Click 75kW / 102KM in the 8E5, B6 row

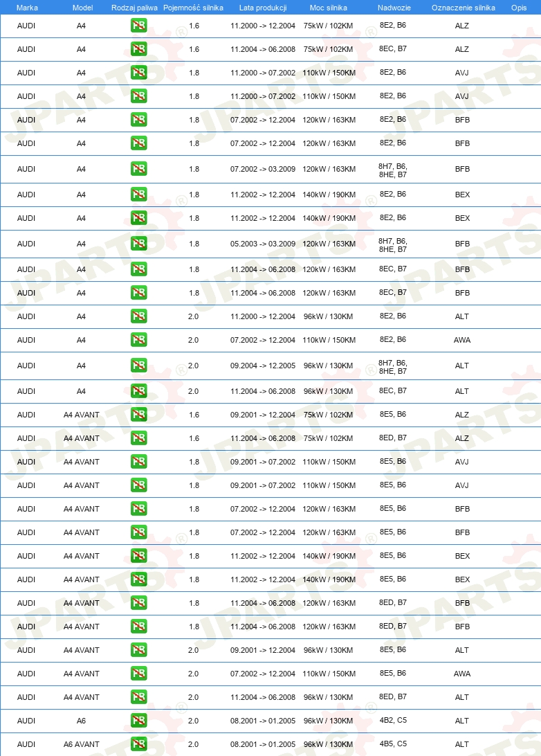coord(328,415)
